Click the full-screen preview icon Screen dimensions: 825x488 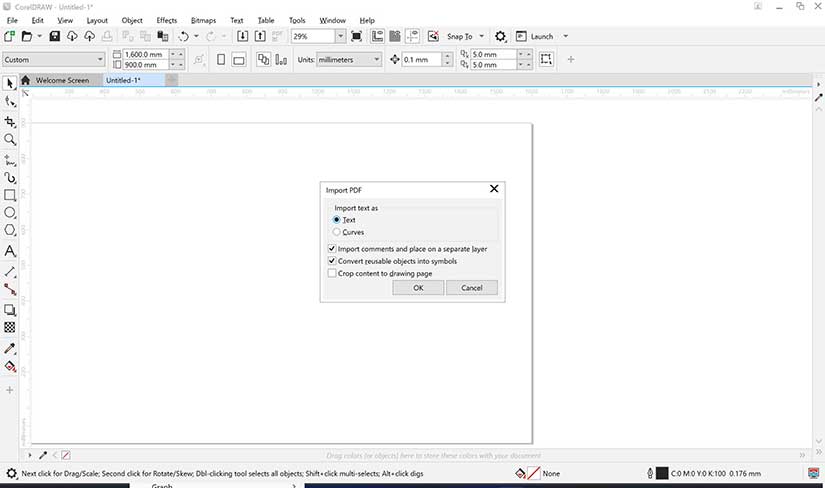tap(356, 36)
